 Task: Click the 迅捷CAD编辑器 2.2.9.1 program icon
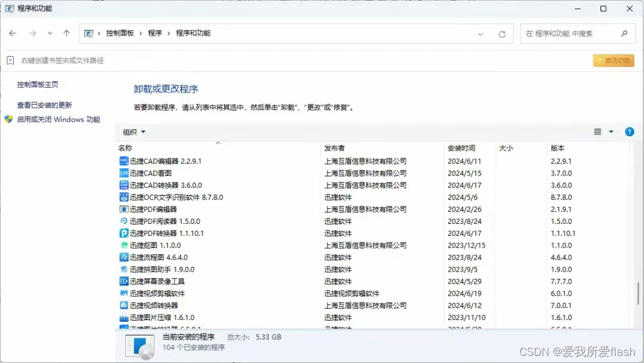coord(123,161)
